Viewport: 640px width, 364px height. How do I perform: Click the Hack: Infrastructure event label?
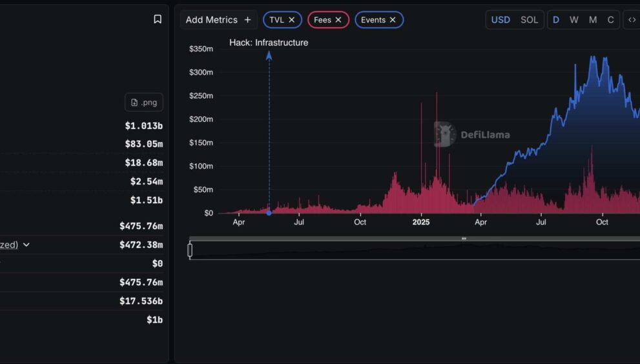click(x=269, y=43)
